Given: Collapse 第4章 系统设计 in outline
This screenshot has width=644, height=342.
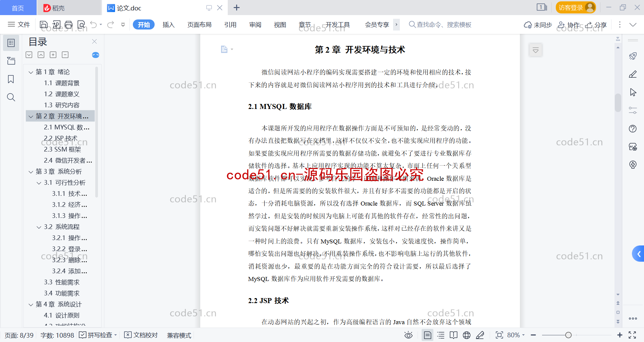Looking at the screenshot, I should point(31,304).
